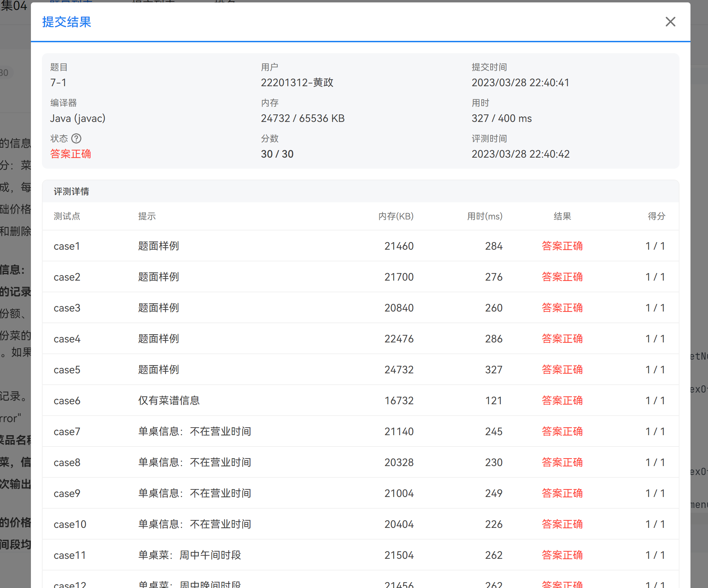Click the red 答案正确 status text
This screenshot has height=588, width=708.
click(x=71, y=154)
